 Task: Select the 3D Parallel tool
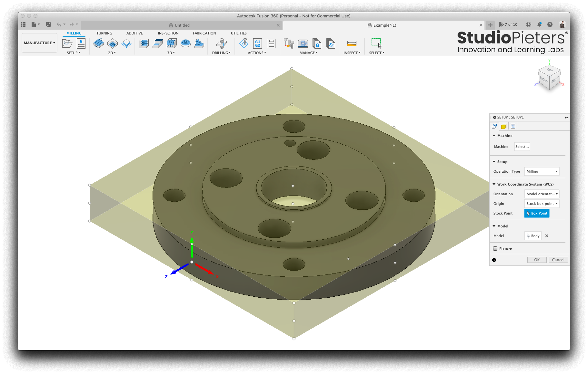pos(172,43)
